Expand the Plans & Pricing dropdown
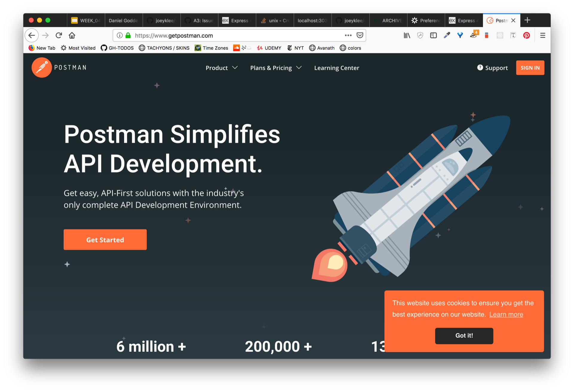 pos(276,68)
